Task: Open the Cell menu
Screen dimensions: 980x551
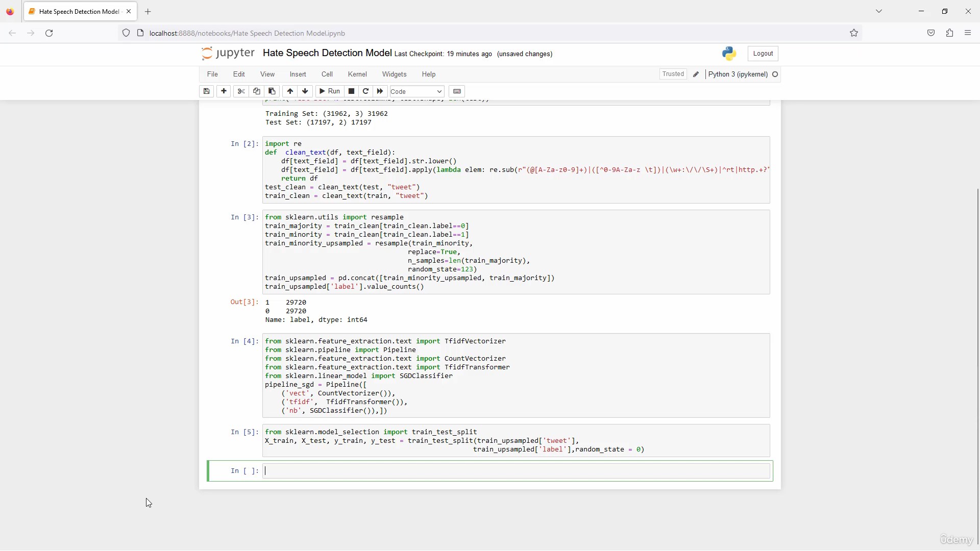Action: [327, 74]
